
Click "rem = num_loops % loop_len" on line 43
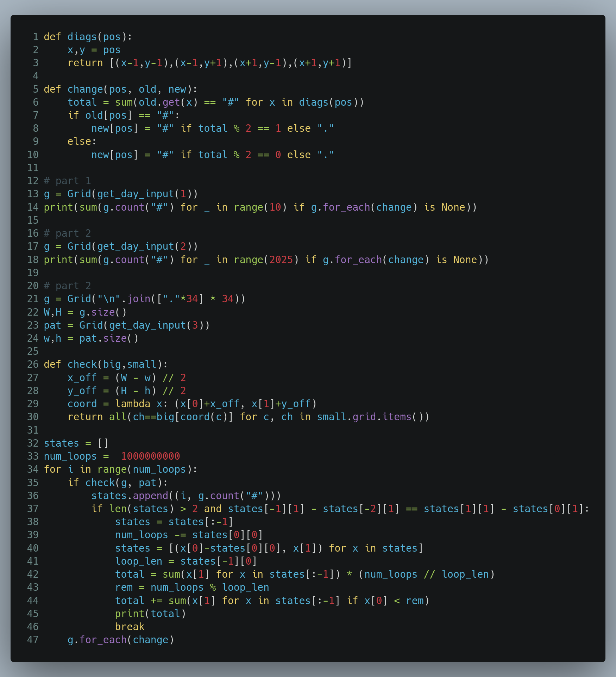click(192, 588)
